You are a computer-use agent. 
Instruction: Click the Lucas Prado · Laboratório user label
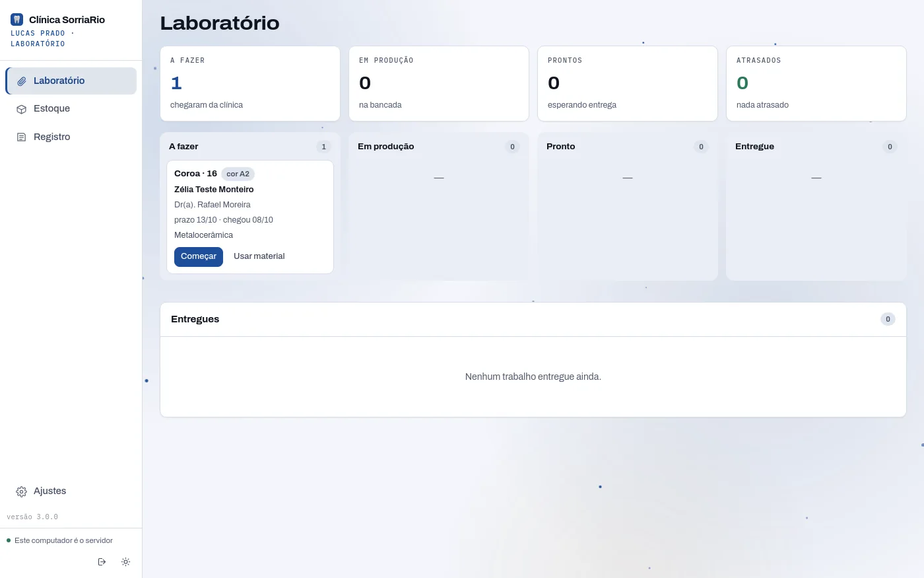coord(43,38)
